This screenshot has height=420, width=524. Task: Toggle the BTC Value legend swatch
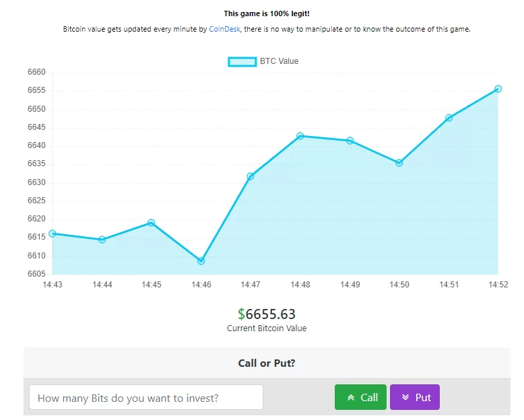[x=242, y=62]
